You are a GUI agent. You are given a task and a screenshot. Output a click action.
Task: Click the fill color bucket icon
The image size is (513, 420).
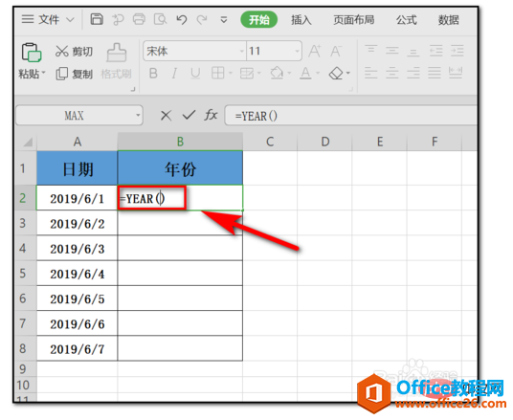(277, 73)
